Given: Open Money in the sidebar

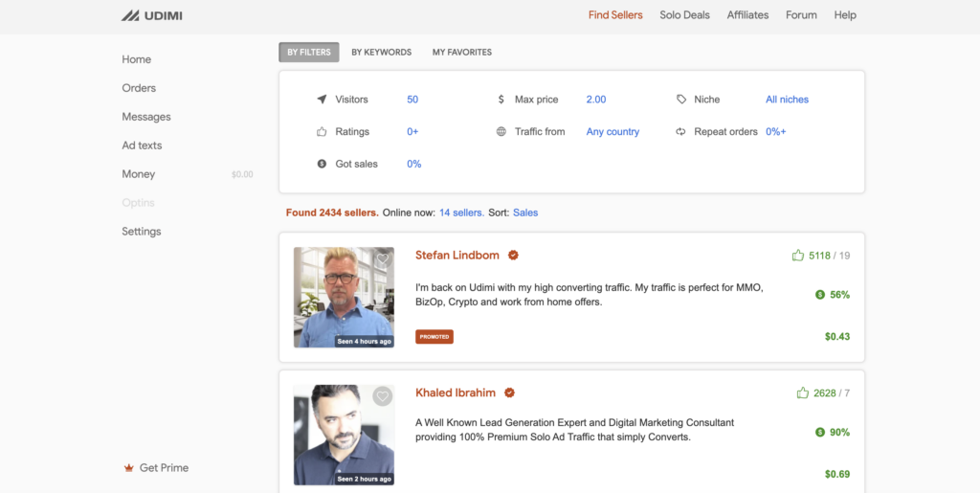Looking at the screenshot, I should pos(138,174).
